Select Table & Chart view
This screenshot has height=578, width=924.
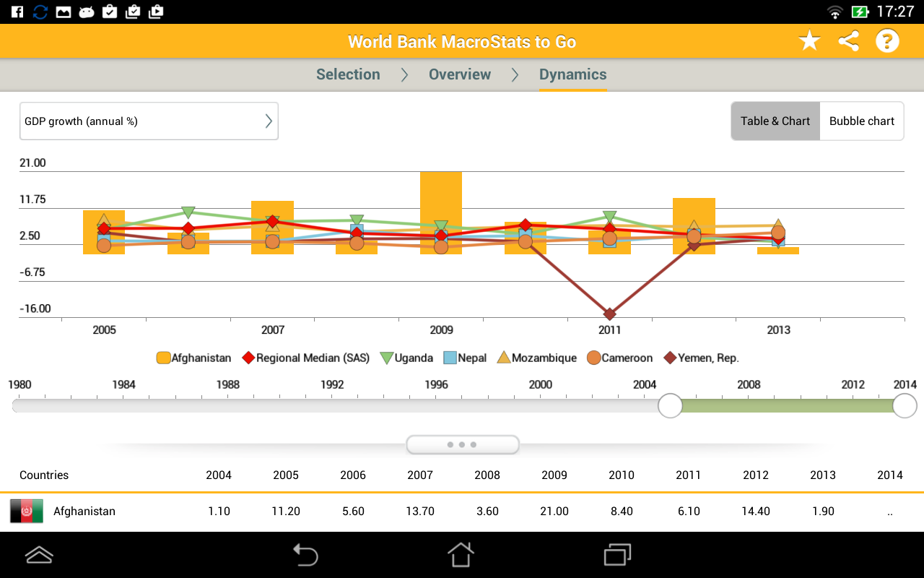point(775,121)
